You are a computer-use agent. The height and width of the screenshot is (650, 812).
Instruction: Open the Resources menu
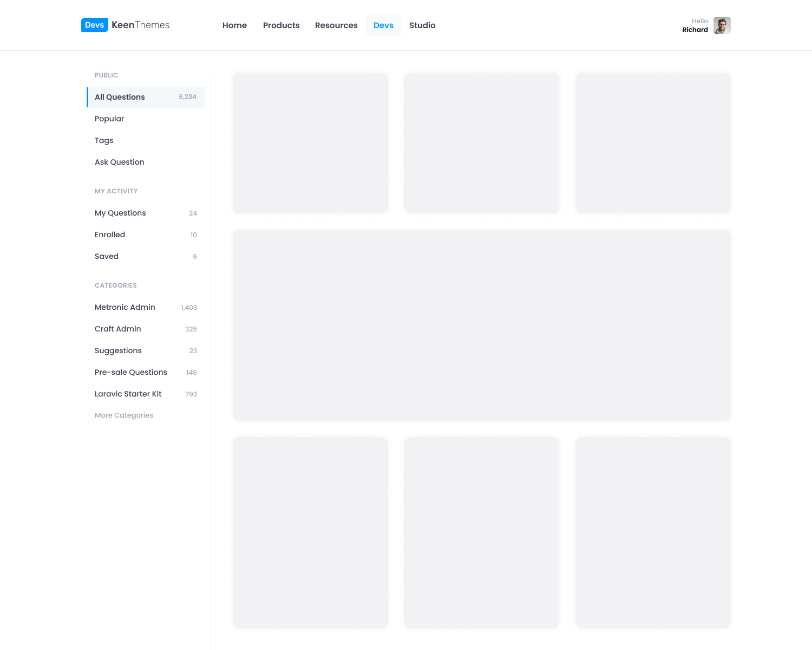coord(336,25)
